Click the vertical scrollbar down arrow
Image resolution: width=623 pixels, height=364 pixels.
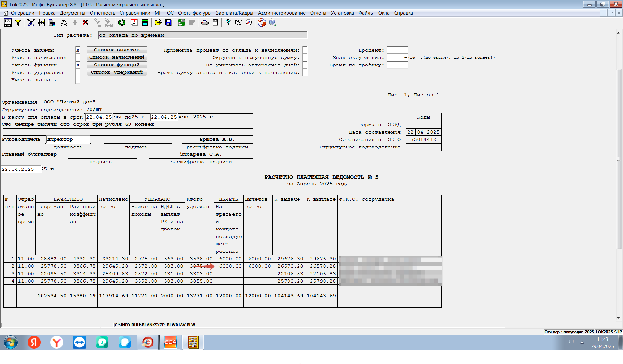click(619, 318)
